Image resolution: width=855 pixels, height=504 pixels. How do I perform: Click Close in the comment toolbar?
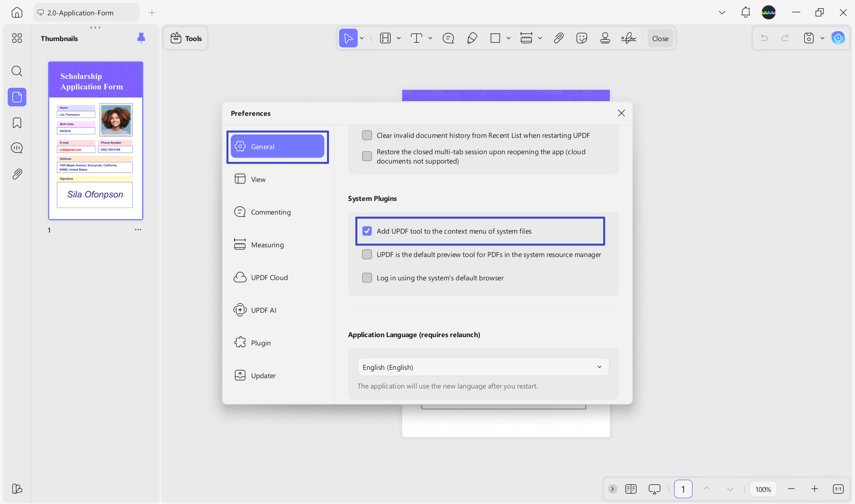(660, 38)
